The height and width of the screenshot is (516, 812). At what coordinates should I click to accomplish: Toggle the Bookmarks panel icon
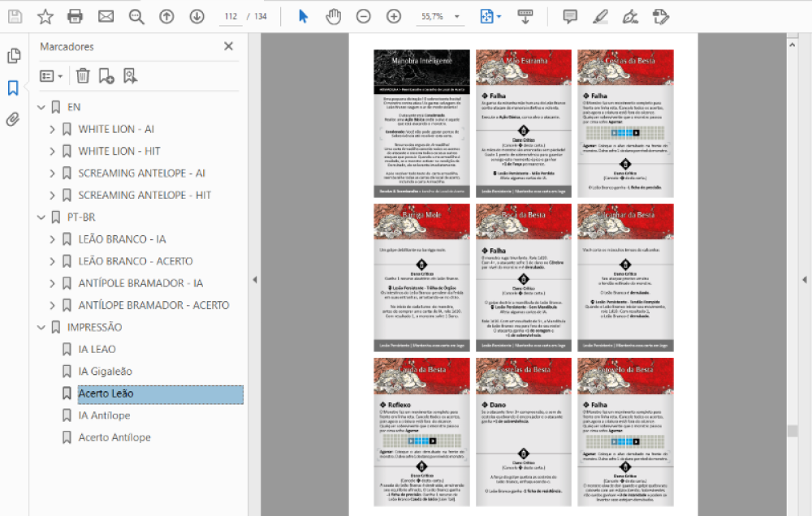coord(13,88)
